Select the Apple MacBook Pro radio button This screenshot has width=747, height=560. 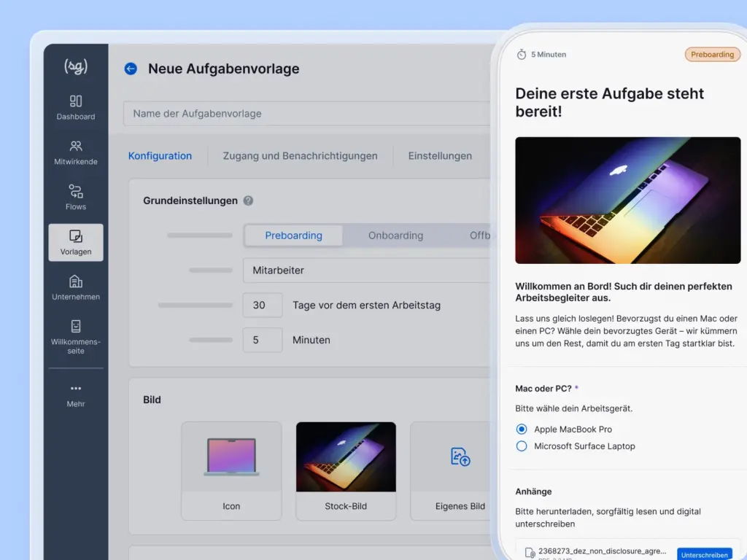pyautogui.click(x=521, y=429)
